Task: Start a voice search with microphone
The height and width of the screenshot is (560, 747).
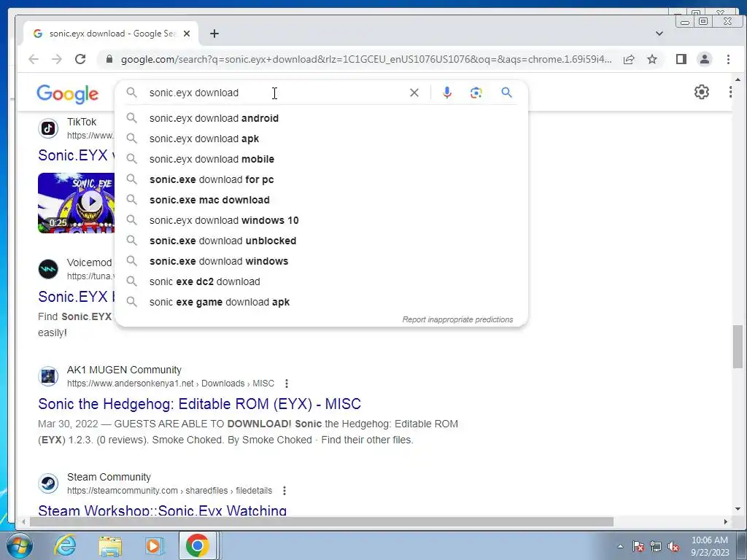Action: pyautogui.click(x=447, y=93)
